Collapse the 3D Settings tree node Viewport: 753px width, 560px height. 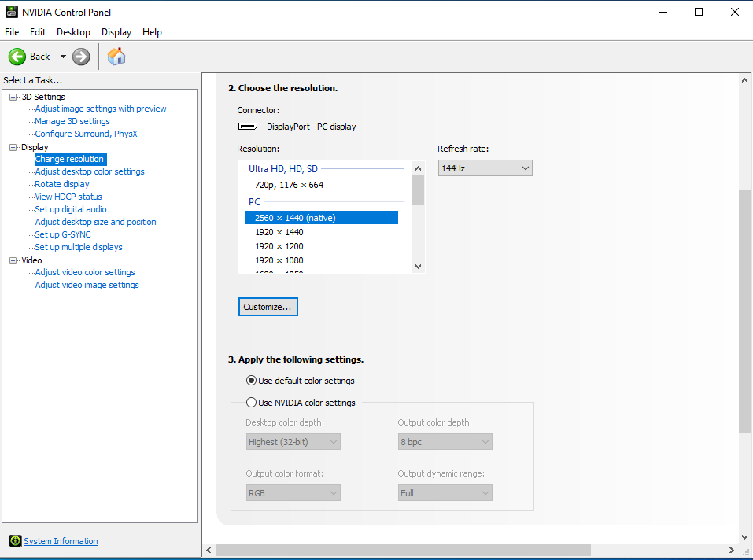13,97
